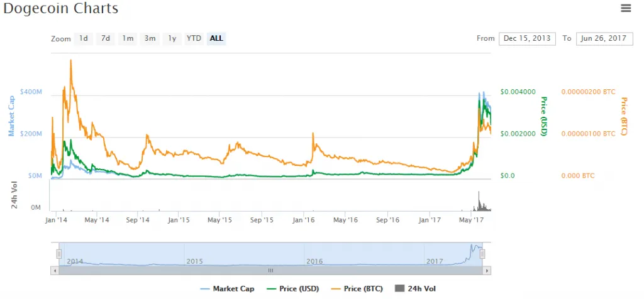
Task: Click the May '17 x-axis label
Action: (x=470, y=220)
